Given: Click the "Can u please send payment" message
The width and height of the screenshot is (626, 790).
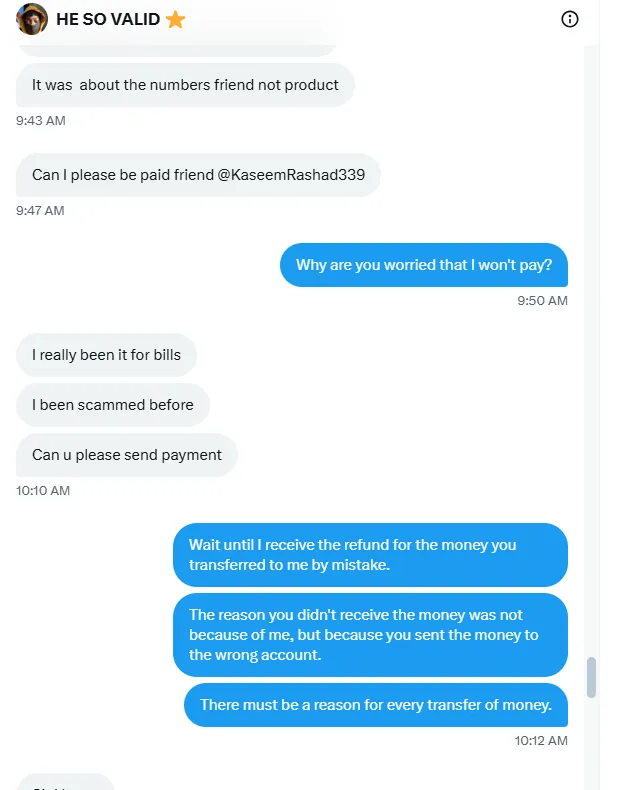Looking at the screenshot, I should tap(127, 455).
